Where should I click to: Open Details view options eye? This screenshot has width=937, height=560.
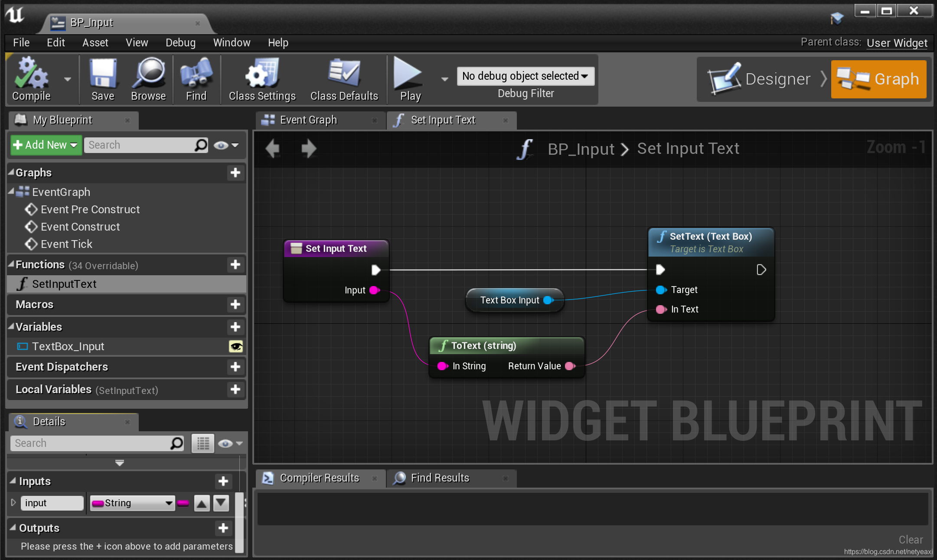(230, 443)
